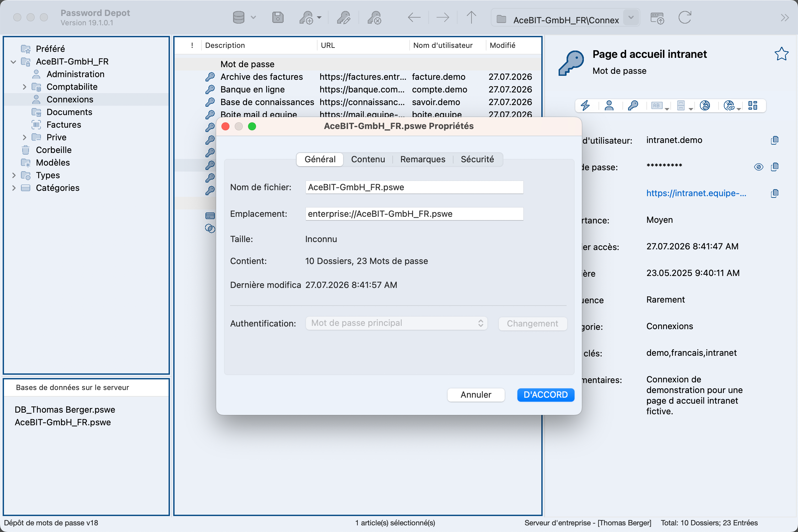
Task: Click the Nom de fichier field
Action: click(414, 187)
